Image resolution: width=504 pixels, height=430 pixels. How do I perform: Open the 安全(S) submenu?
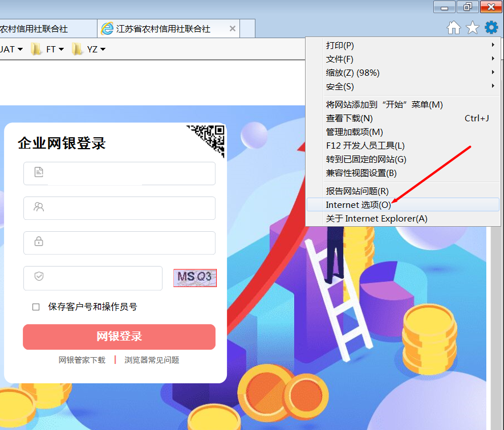tap(404, 87)
